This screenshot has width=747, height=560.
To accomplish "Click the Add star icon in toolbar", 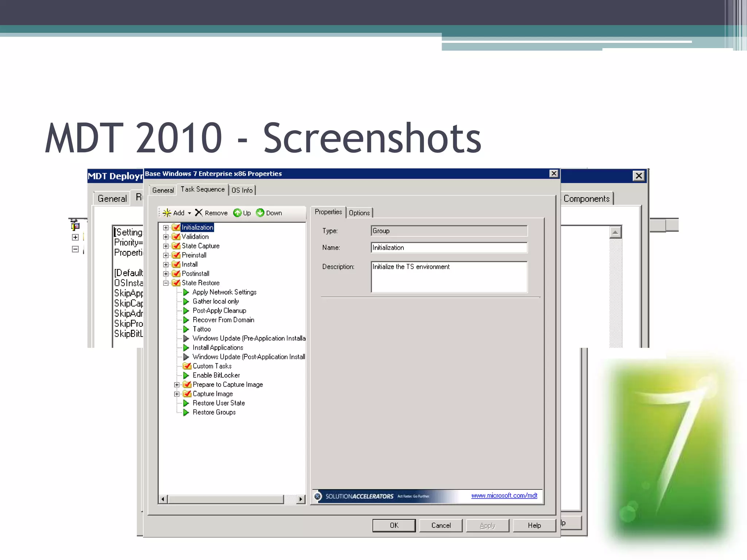I will (167, 213).
